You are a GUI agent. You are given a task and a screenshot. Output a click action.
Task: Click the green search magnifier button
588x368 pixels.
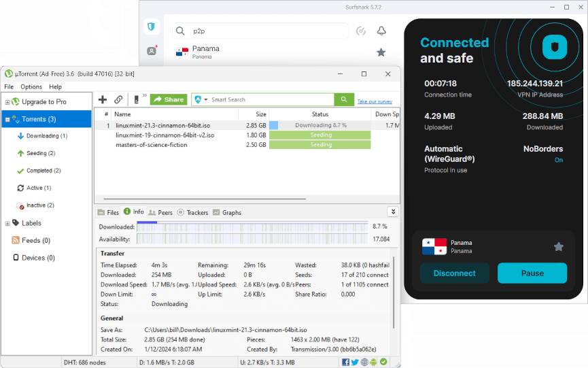click(x=344, y=99)
